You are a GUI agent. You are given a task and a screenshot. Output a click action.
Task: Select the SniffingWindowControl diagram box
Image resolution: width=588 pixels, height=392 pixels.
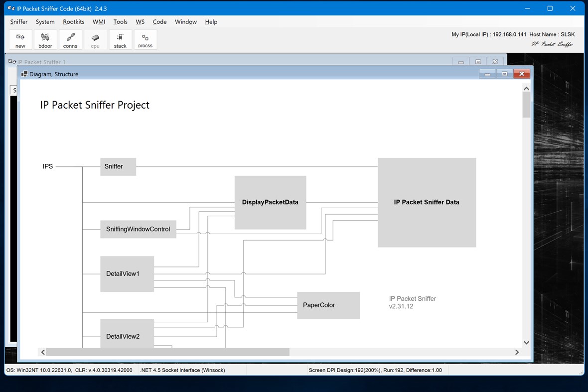tap(138, 229)
